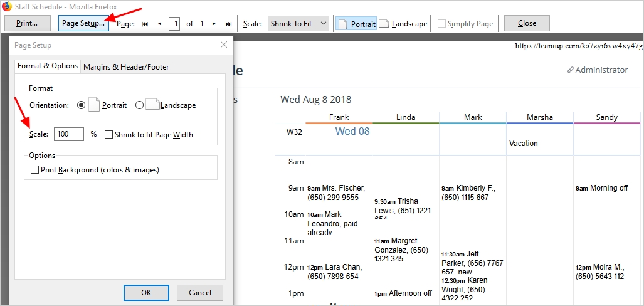Switch to Format & Options tab

click(x=48, y=66)
